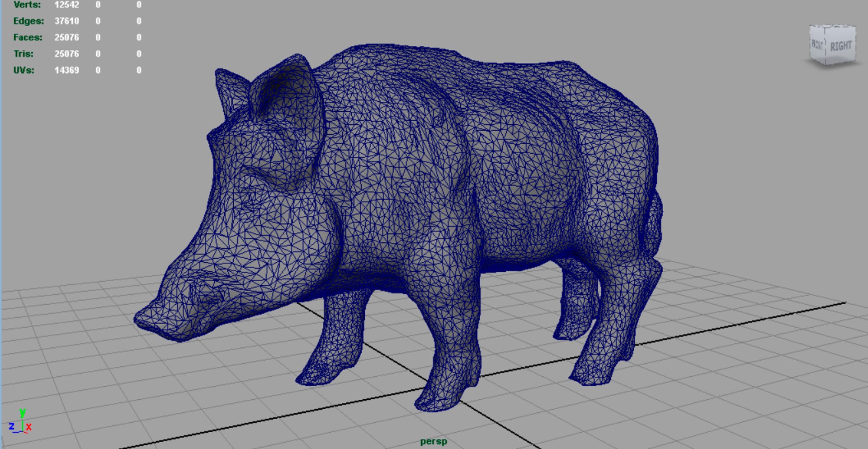
Task: Click the UVs: heads-up label
Action: [x=24, y=70]
